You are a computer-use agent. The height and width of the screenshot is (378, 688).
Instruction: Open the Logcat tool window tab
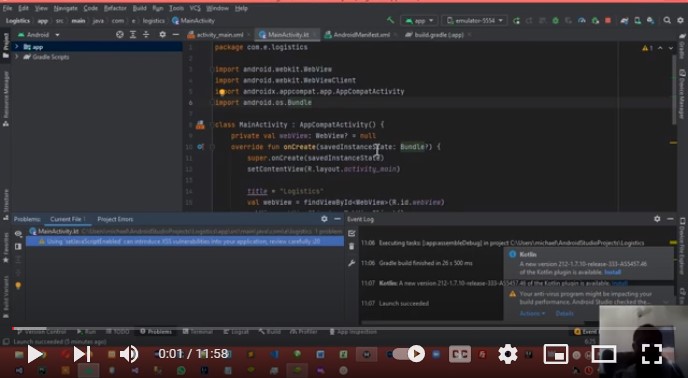pos(236,331)
